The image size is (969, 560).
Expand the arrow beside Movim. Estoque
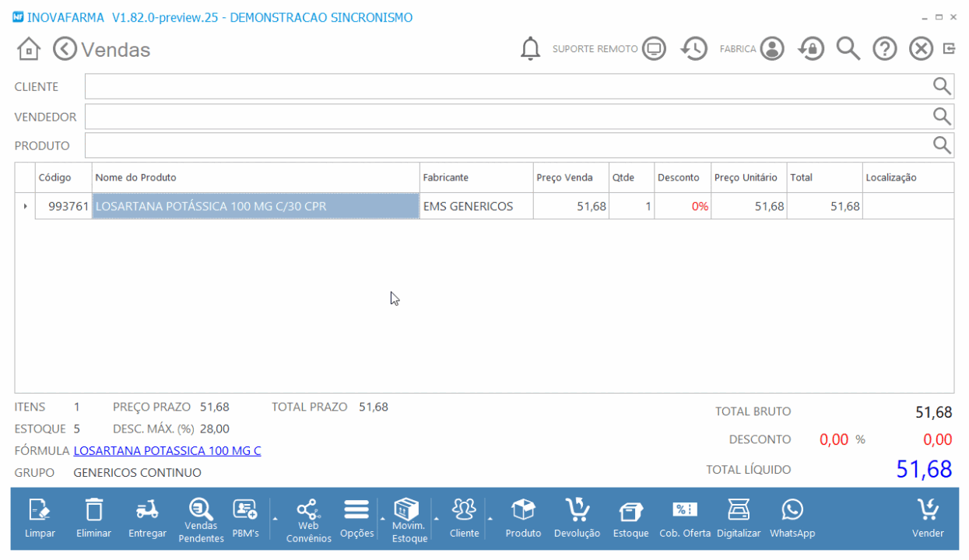click(x=382, y=517)
